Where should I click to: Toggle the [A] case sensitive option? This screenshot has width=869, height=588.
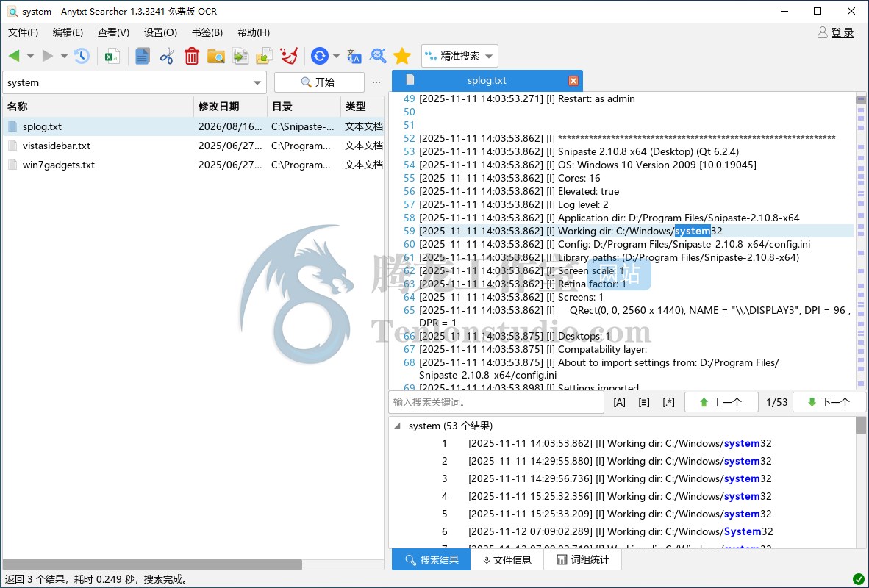point(620,402)
